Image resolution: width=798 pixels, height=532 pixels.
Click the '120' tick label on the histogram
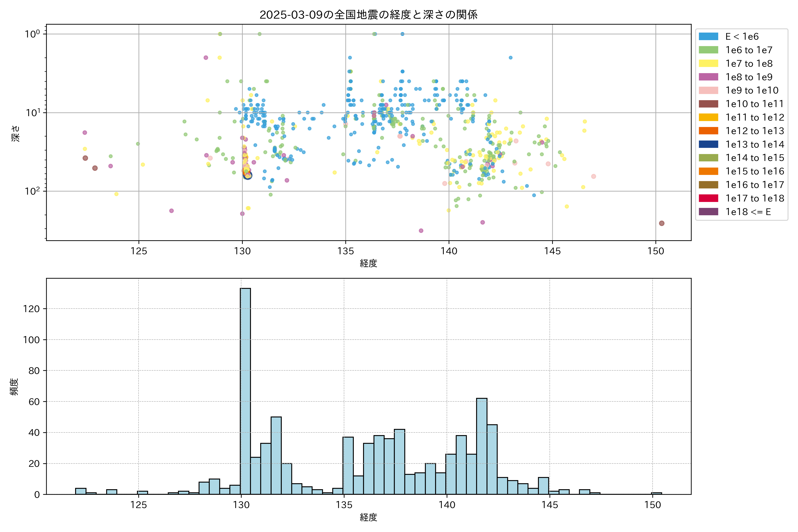coord(31,309)
